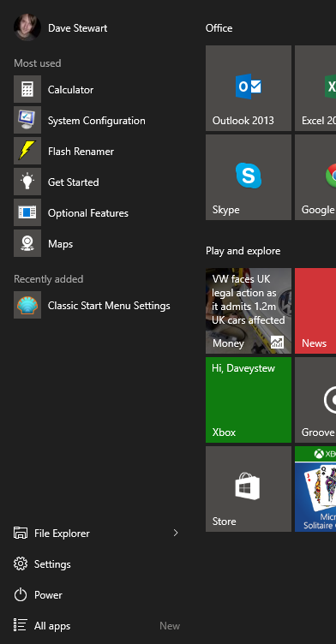The height and width of the screenshot is (644, 336).
Task: Click the File Explorer folder icon
Action: (21, 534)
